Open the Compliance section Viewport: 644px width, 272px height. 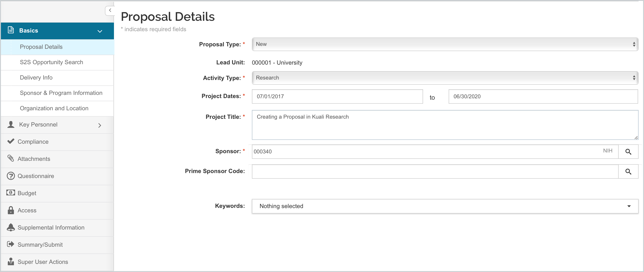click(x=57, y=142)
